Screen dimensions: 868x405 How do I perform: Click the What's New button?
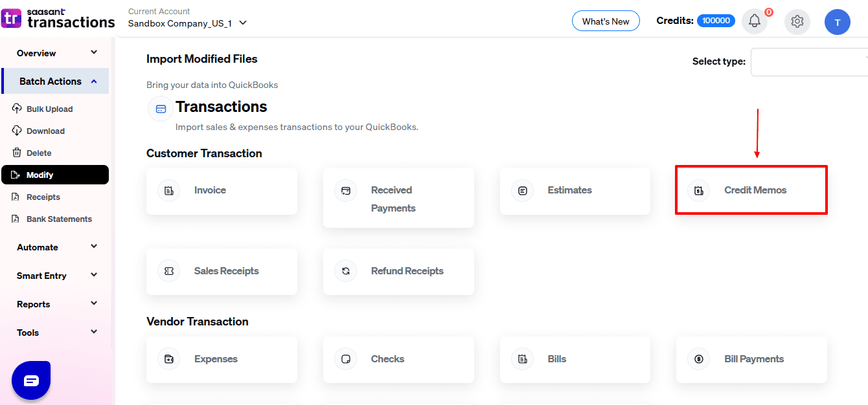[605, 21]
